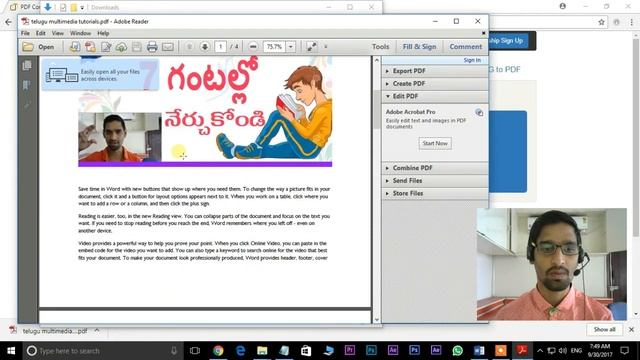Image resolution: width=640 pixels, height=360 pixels.
Task: Open the View menu
Action: click(58, 33)
